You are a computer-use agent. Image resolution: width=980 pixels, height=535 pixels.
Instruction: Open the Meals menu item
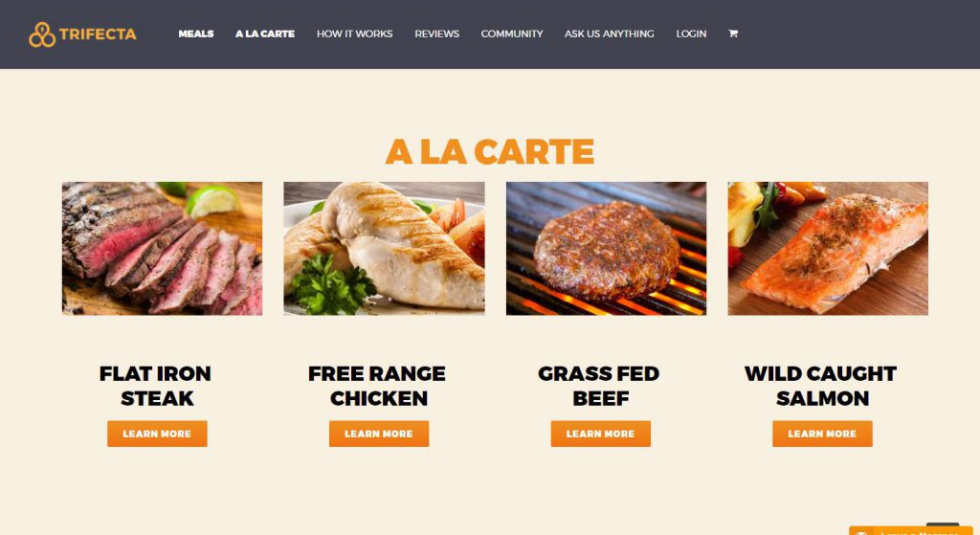coord(195,33)
